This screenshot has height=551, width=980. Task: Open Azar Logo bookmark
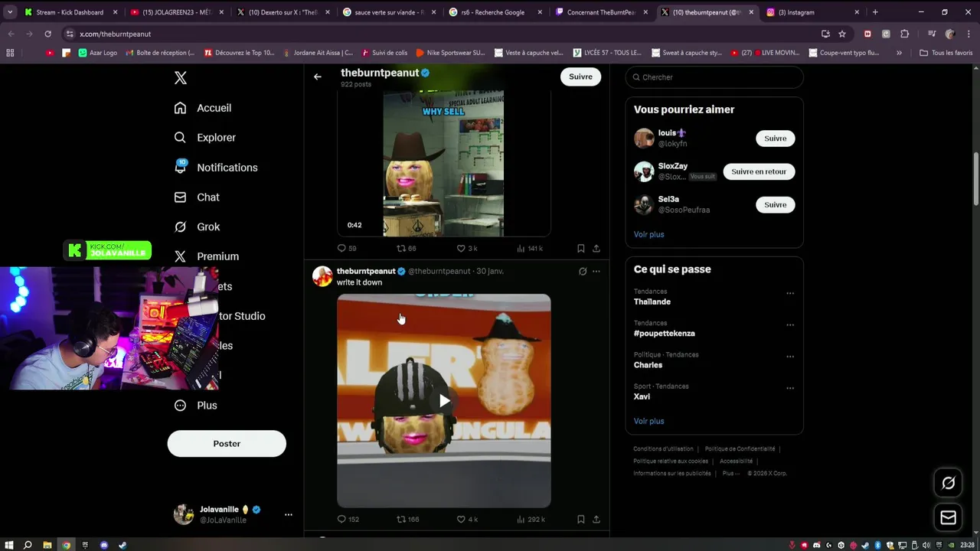tap(97, 53)
